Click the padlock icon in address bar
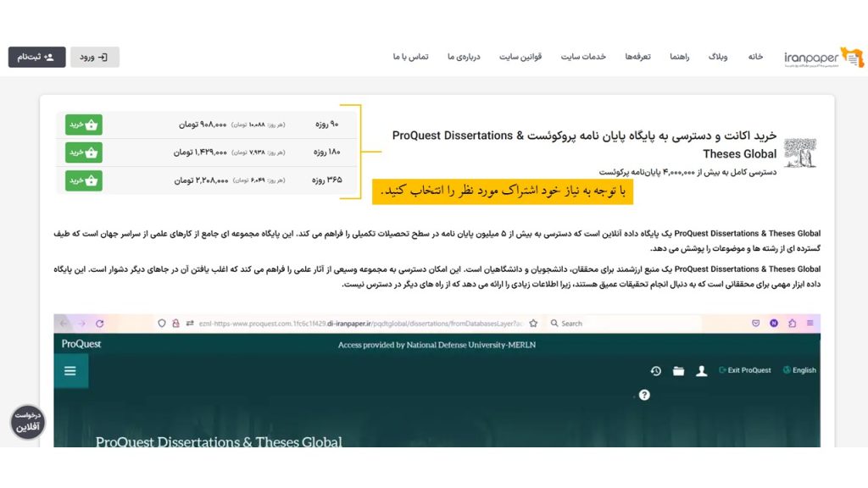The height and width of the screenshot is (488, 868). [176, 323]
